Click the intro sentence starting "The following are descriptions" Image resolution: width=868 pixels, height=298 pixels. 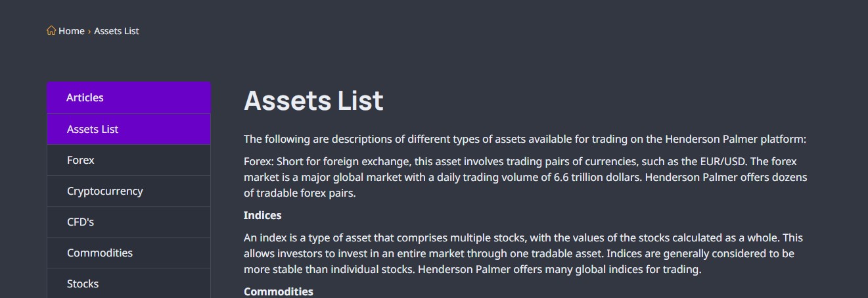(x=524, y=139)
